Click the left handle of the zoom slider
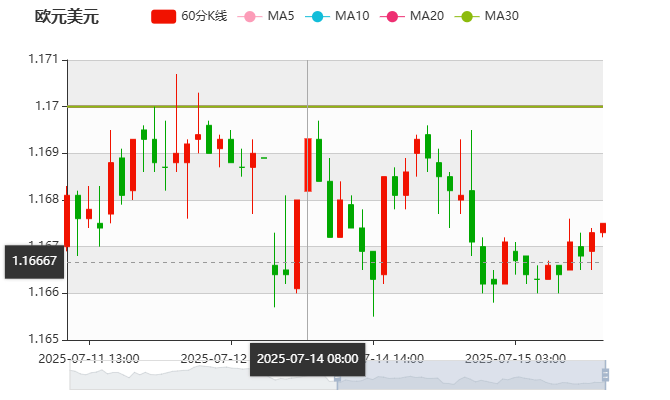670x400 pixels. point(337,377)
